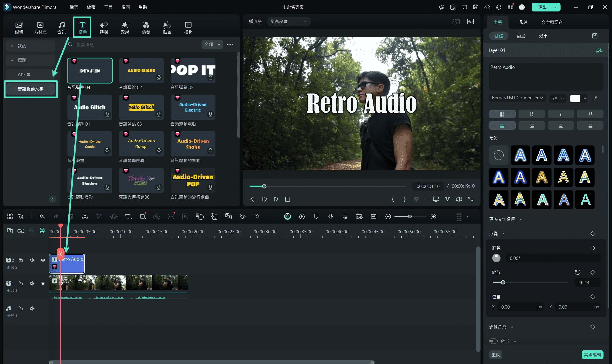The width and height of the screenshot is (612, 364).
Task: Open the 貼圖 stickers panel
Action: (167, 27)
